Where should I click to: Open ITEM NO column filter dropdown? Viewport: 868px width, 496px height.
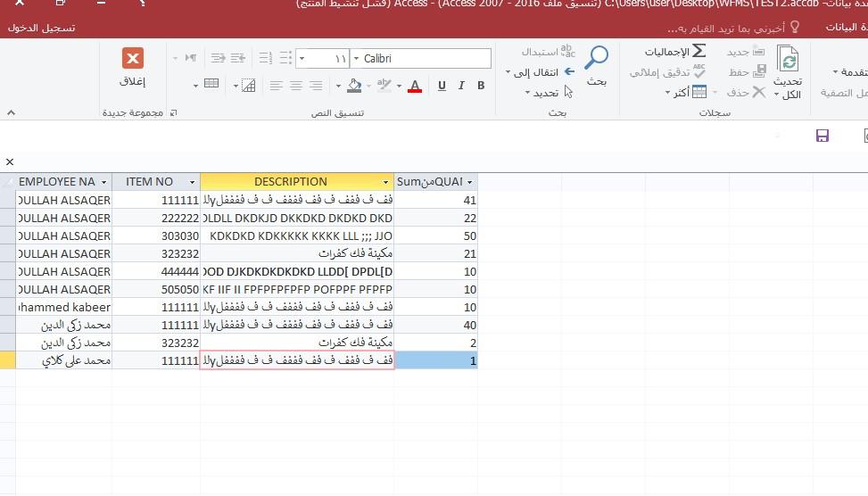pyautogui.click(x=192, y=182)
